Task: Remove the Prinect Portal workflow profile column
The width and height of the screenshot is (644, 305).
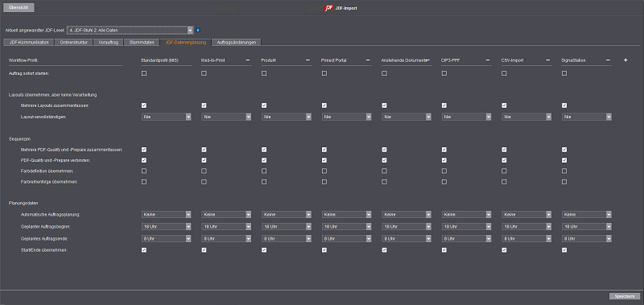Action: pyautogui.click(x=368, y=60)
